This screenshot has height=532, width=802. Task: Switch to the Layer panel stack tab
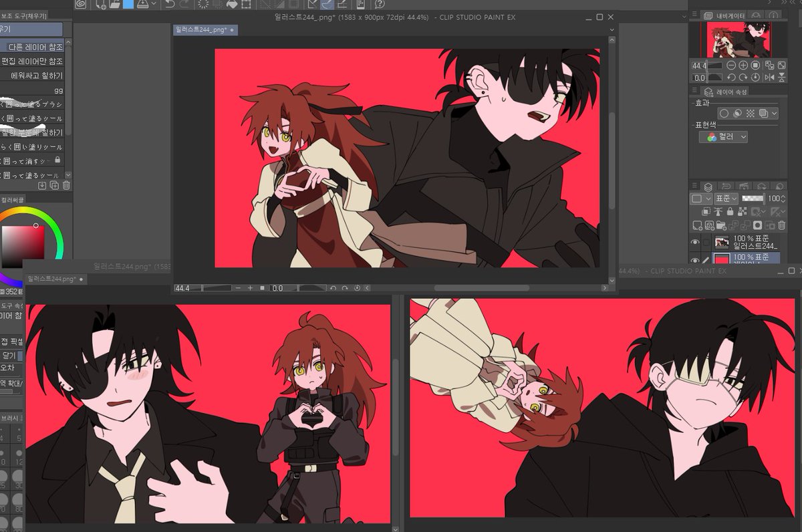(x=708, y=187)
